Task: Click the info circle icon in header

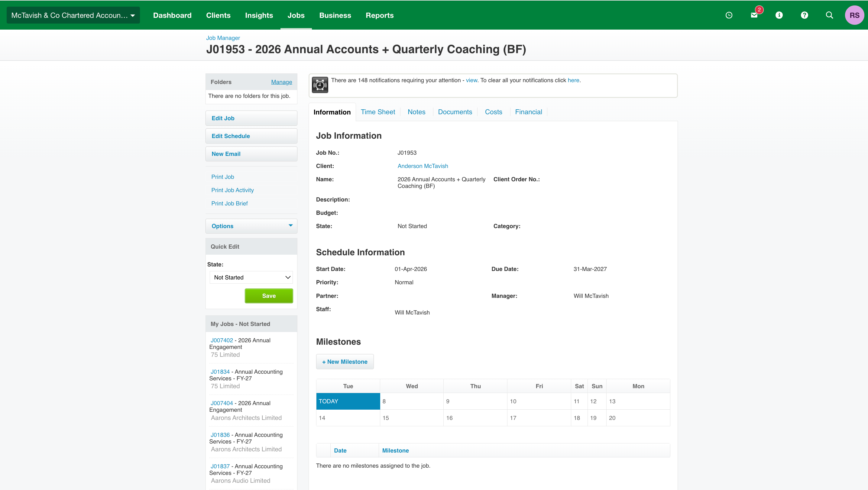Action: pos(779,15)
